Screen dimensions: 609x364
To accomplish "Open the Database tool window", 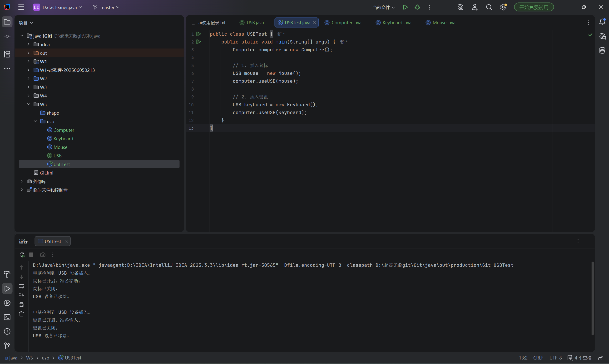I will (602, 51).
